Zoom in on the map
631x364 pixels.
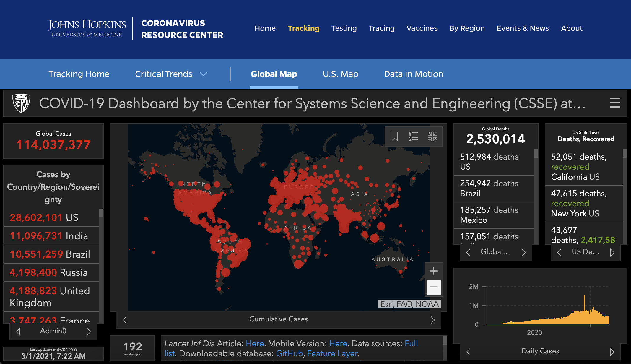click(x=433, y=271)
